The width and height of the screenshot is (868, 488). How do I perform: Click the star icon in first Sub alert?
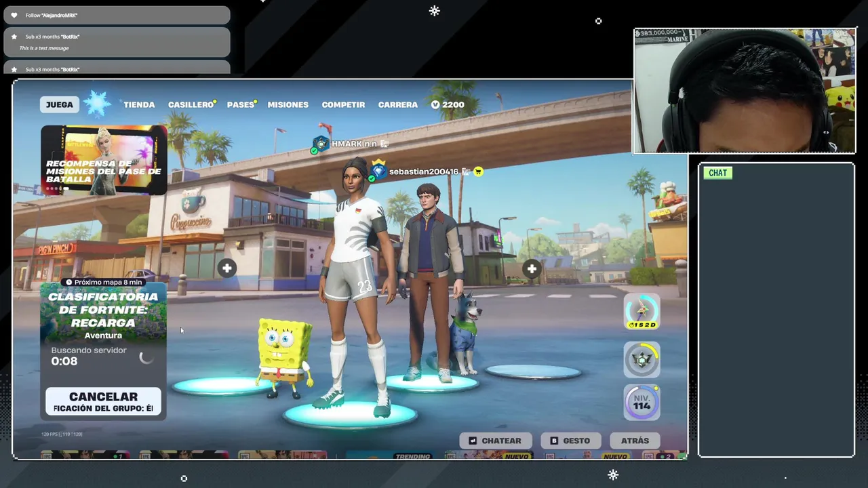14,37
